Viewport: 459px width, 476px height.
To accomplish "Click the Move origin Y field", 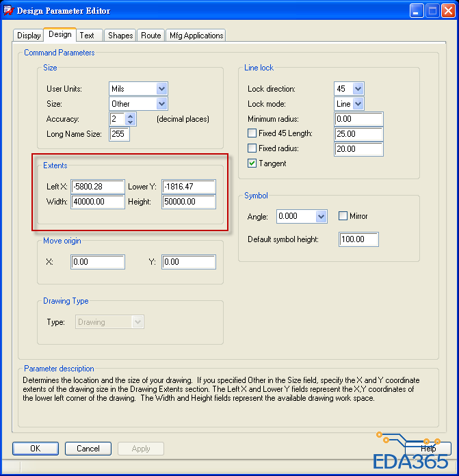I will 189,262.
